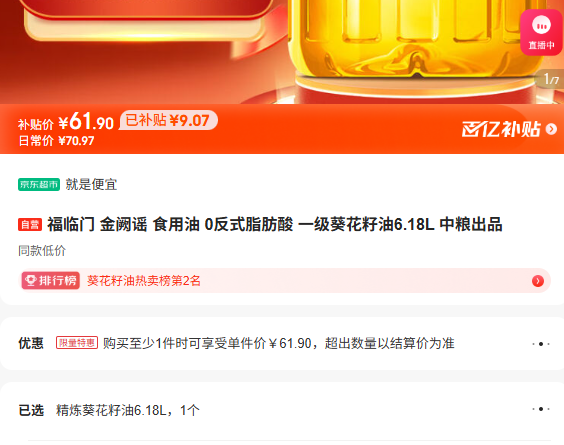Expand the 优惠 row three-dot menu
The width and height of the screenshot is (564, 445).
(x=541, y=344)
